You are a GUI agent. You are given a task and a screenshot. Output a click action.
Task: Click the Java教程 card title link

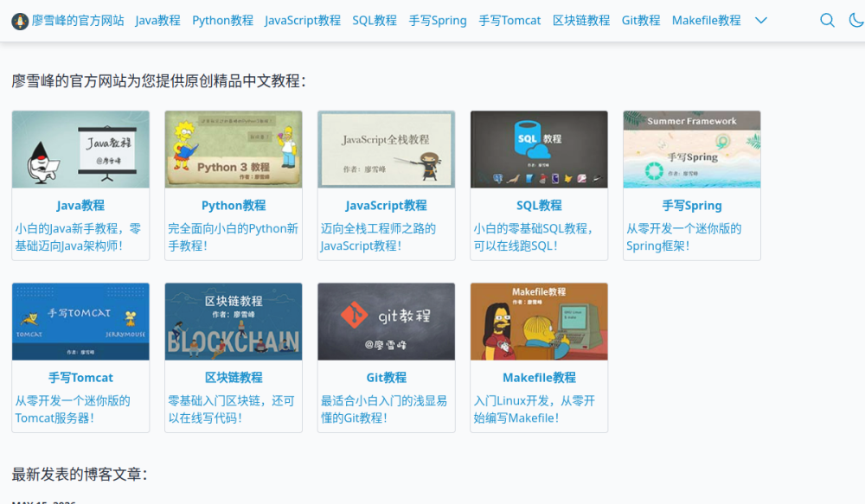(x=80, y=206)
